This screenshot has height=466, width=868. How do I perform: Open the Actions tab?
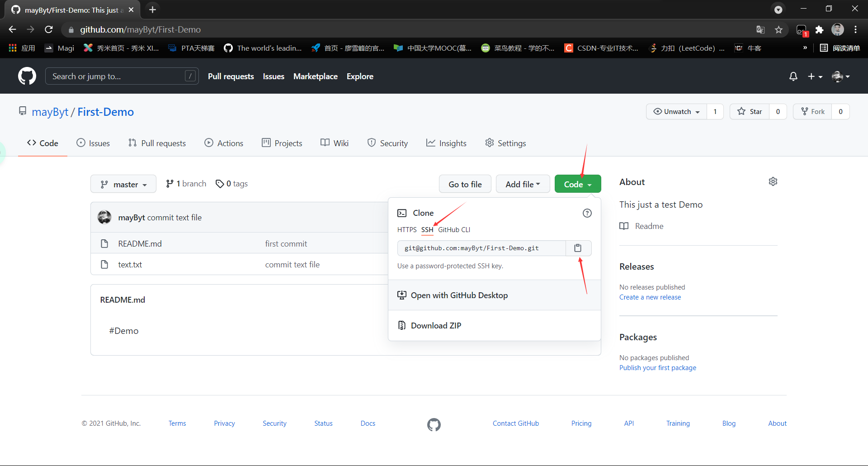(224, 143)
